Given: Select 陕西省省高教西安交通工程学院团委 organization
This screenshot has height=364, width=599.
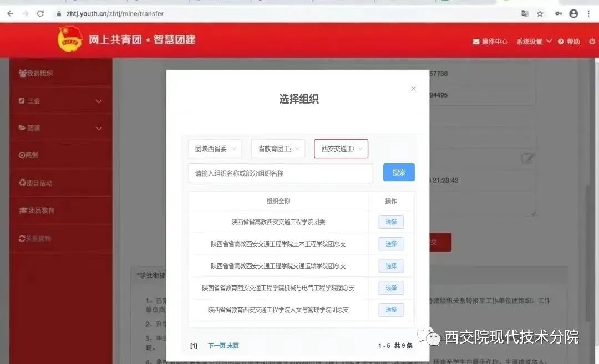Looking at the screenshot, I should pyautogui.click(x=391, y=222).
